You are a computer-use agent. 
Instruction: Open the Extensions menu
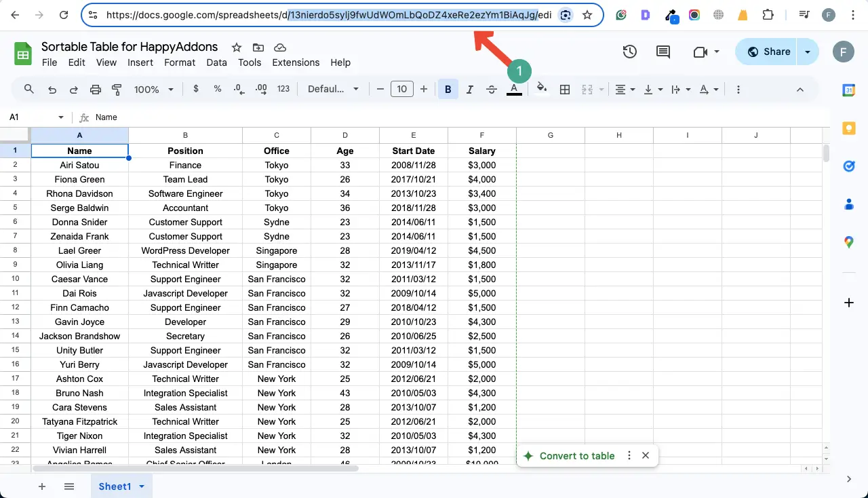pos(295,62)
